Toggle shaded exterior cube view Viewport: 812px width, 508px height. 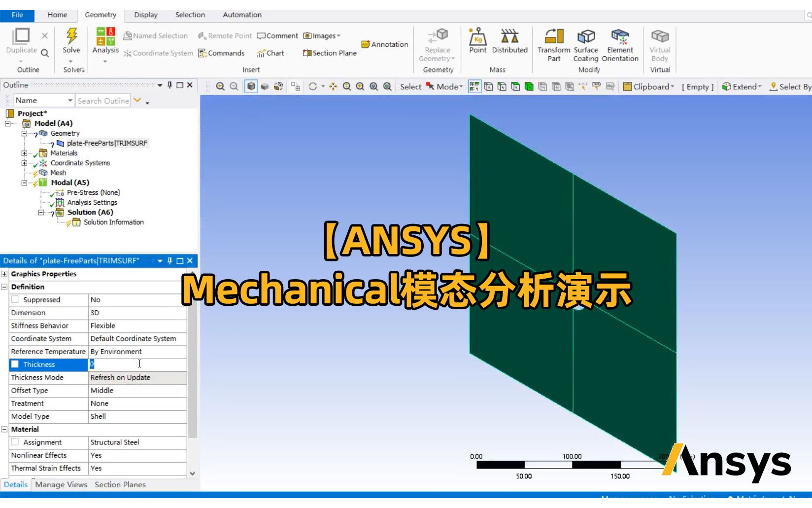(x=251, y=86)
